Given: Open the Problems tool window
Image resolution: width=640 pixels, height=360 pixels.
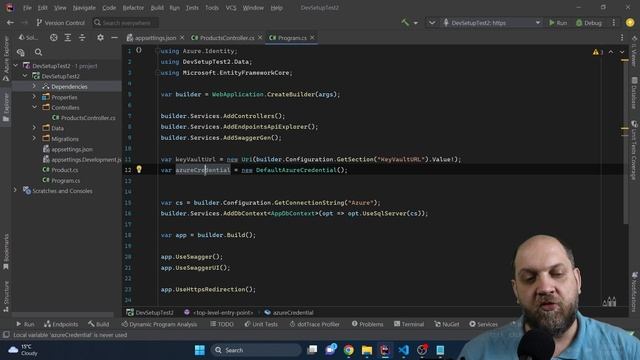Looking at the screenshot, I should 367,324.
